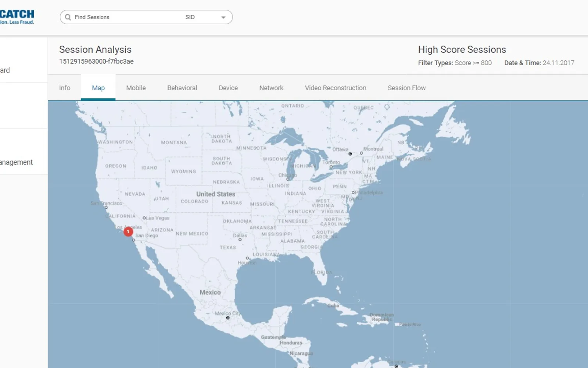This screenshot has width=588, height=368.
Task: Click the search magnifier icon
Action: pyautogui.click(x=68, y=17)
